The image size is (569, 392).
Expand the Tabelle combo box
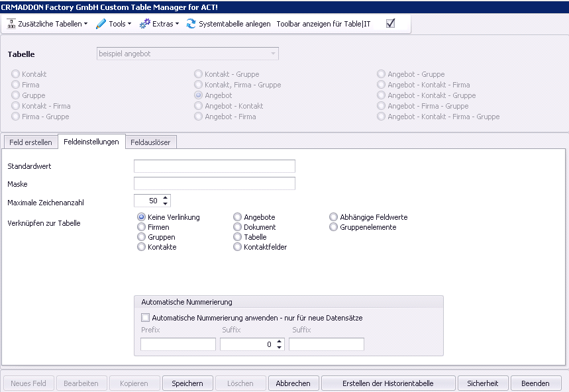point(273,54)
